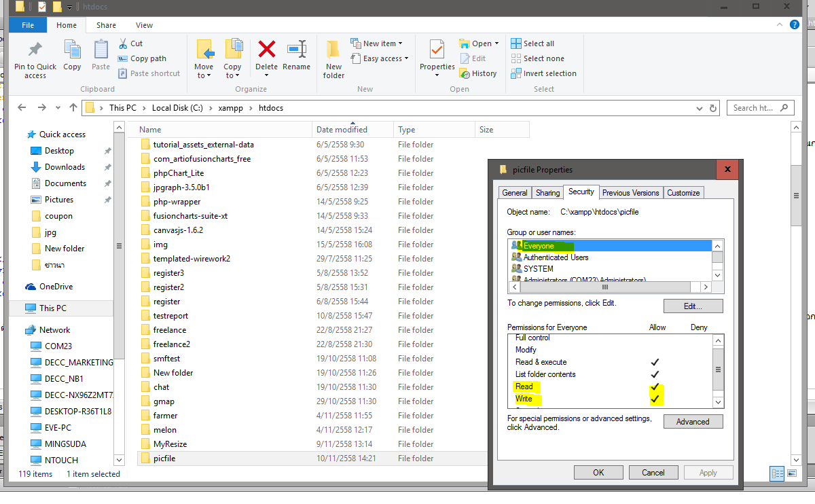815x504 pixels.
Task: Sort by the Date modified column header
Action: click(x=352, y=129)
